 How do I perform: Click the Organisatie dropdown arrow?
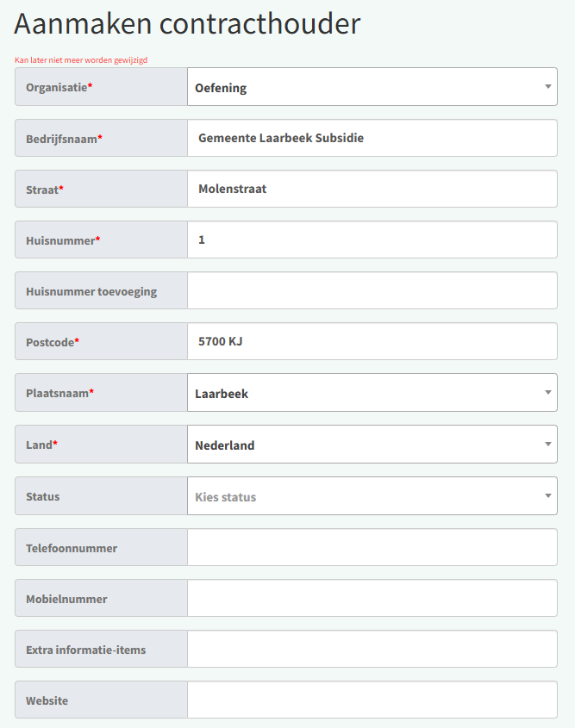(548, 87)
